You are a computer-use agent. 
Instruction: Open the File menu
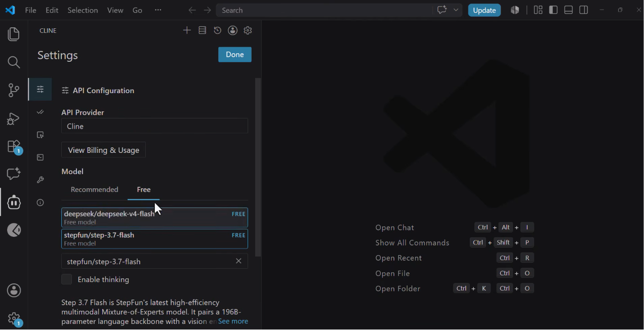tap(30, 10)
